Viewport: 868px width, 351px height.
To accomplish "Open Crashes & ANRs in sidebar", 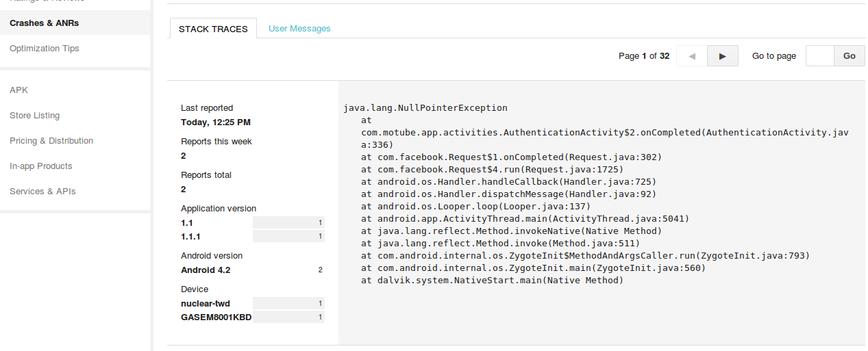I will (x=44, y=23).
